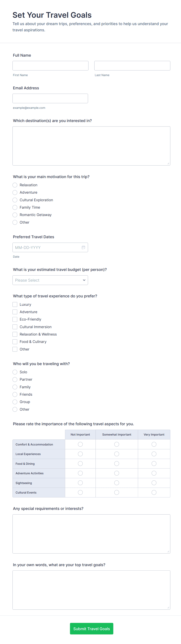This screenshot has width=181, height=644.
Task: Check the Luxury travel experience box
Action: pos(15,304)
